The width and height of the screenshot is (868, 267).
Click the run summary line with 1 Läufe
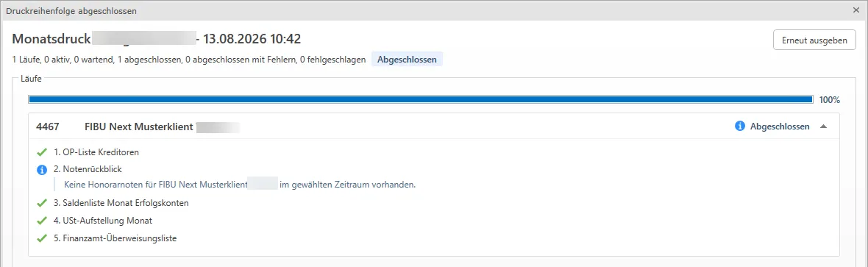click(x=188, y=60)
